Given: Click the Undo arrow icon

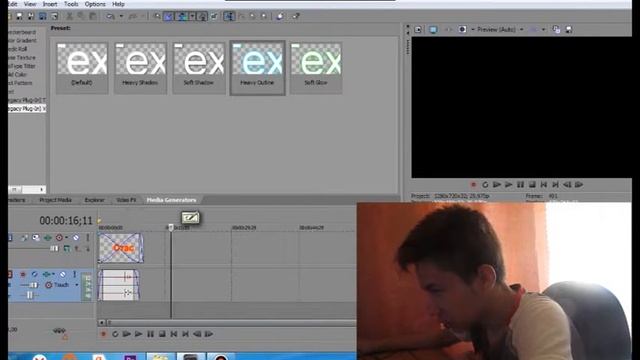Looking at the screenshot, I should pos(111,16).
